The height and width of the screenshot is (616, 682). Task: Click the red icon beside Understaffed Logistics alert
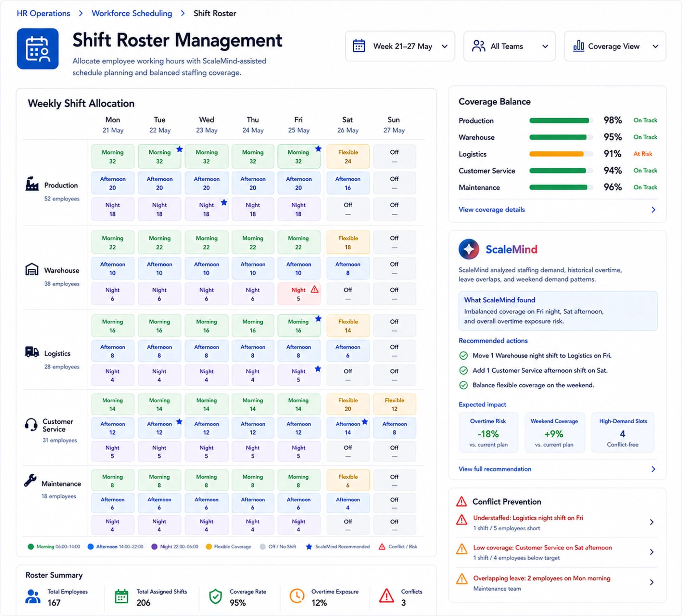click(461, 520)
